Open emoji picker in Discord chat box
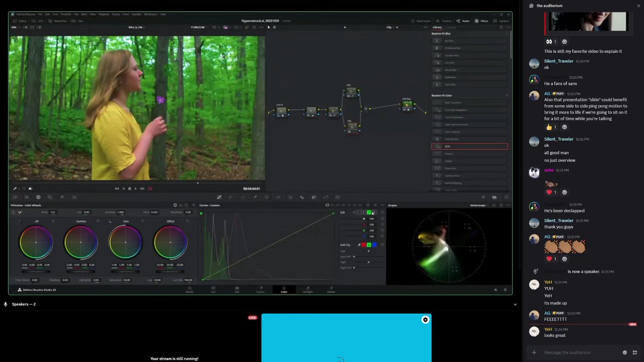Viewport: 644px width, 362px height. (x=625, y=352)
